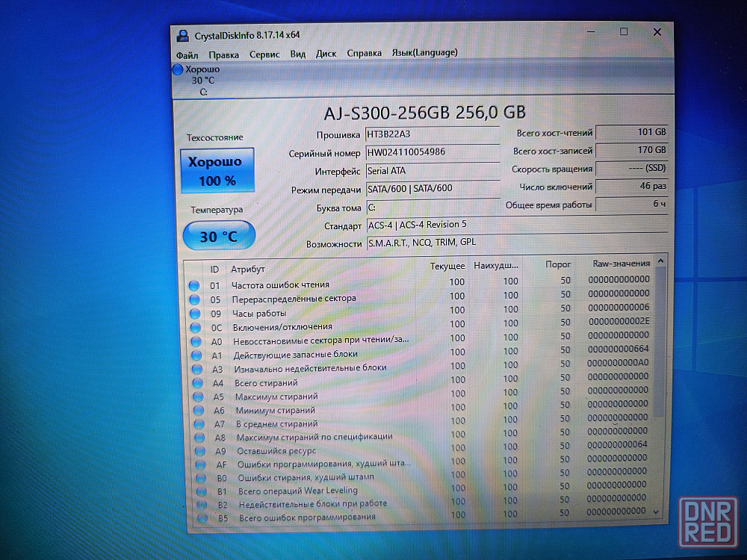The height and width of the screenshot is (560, 747).
Task: Click the Порог column header
Action: [558, 264]
